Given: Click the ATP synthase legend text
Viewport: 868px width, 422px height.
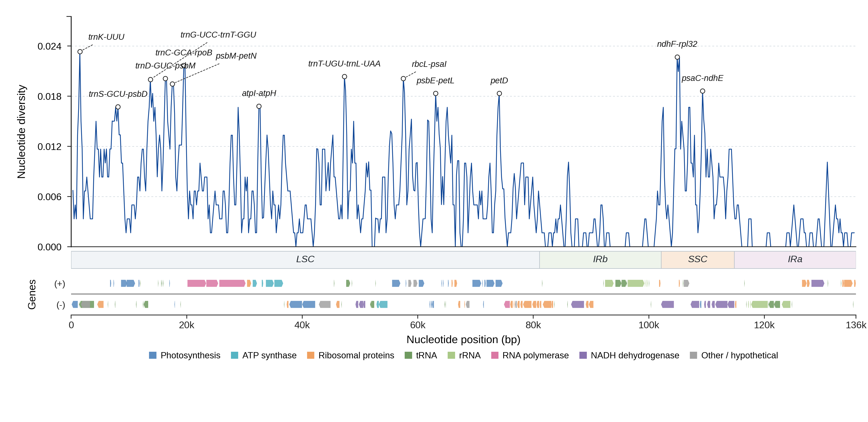Looking at the screenshot, I should click(x=269, y=356).
